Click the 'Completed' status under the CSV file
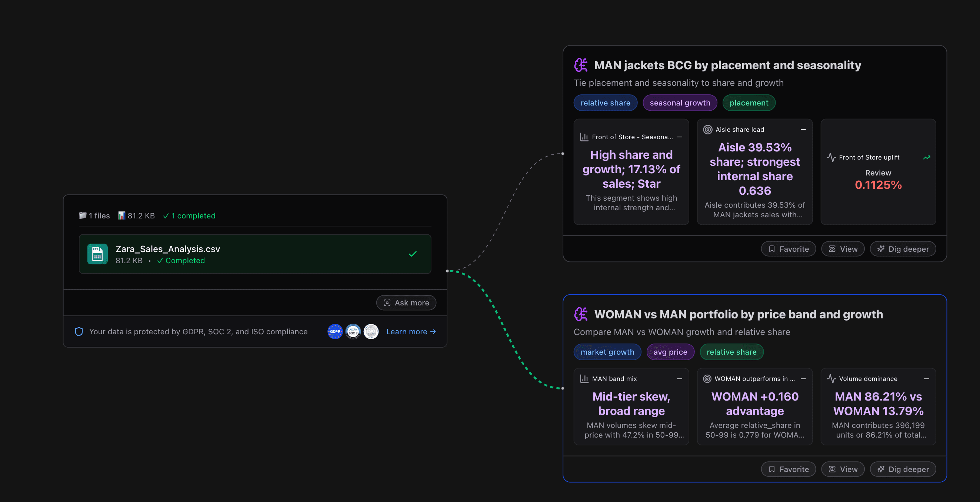980x502 pixels. point(181,261)
